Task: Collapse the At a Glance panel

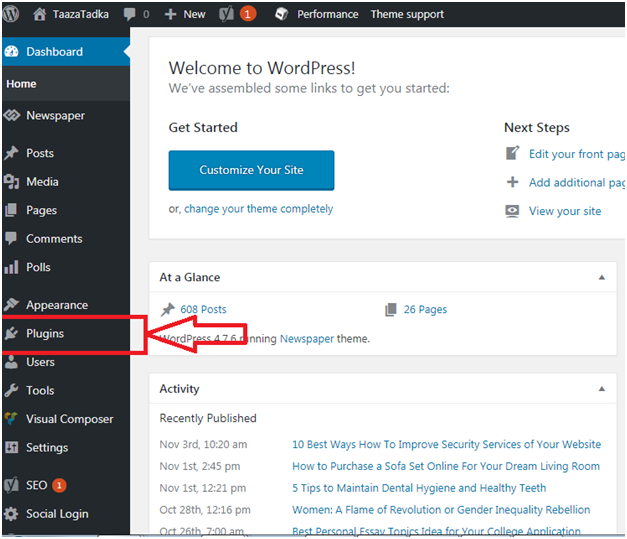Action: [x=602, y=277]
